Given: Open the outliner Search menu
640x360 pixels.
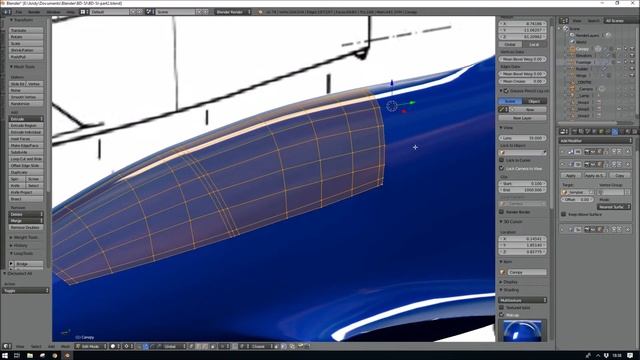Looking at the screenshot, I should (x=593, y=20).
